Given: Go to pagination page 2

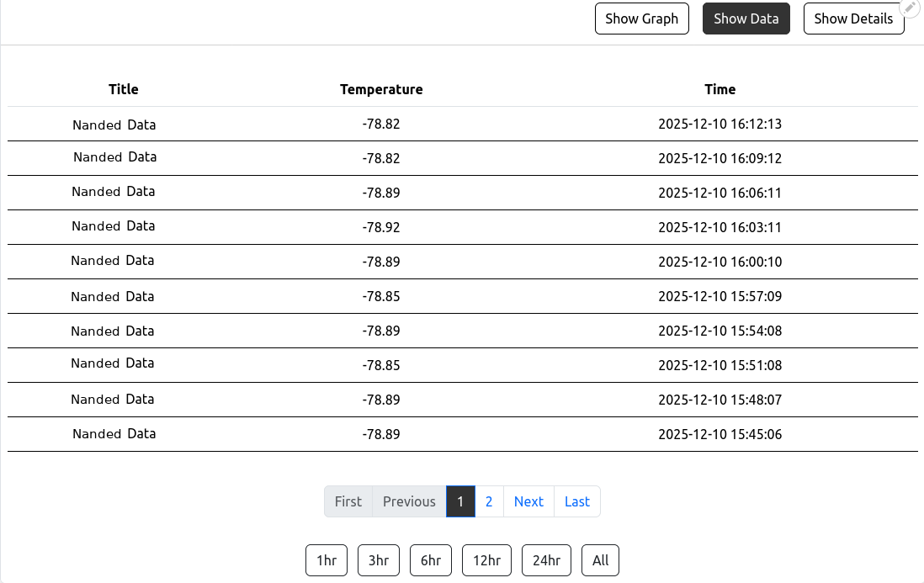Looking at the screenshot, I should pos(489,501).
